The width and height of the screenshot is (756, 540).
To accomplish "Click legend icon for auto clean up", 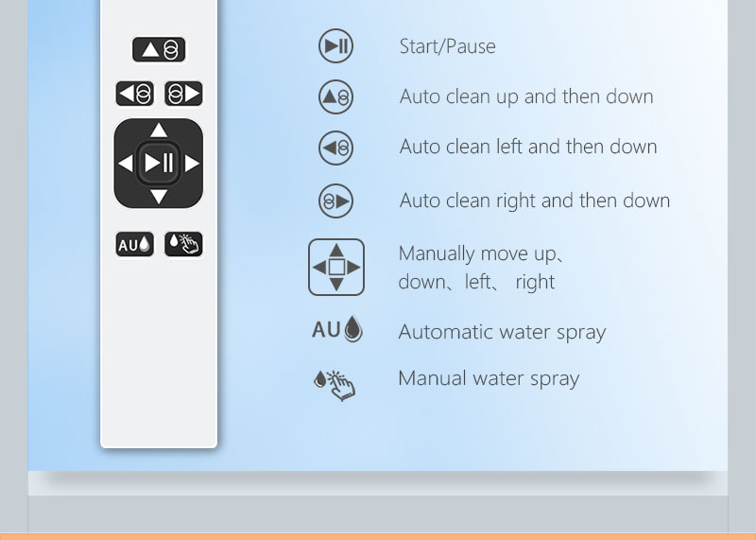I will (x=336, y=97).
